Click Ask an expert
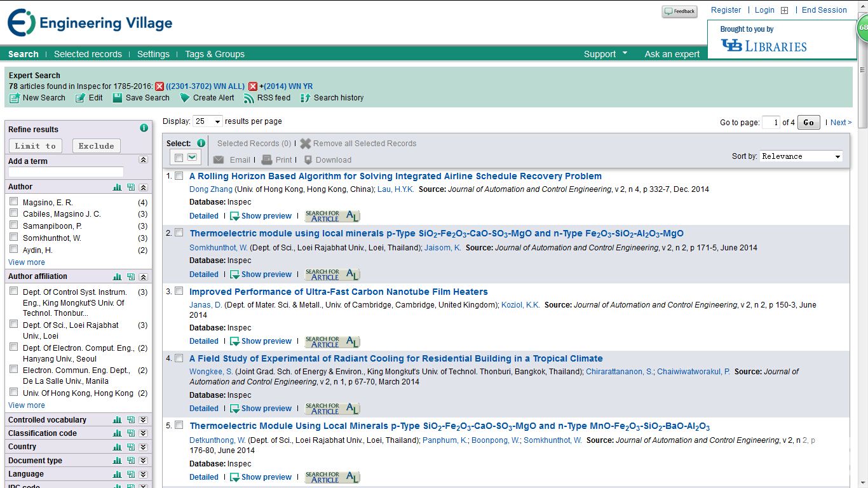This screenshot has width=868, height=488. [x=672, y=54]
